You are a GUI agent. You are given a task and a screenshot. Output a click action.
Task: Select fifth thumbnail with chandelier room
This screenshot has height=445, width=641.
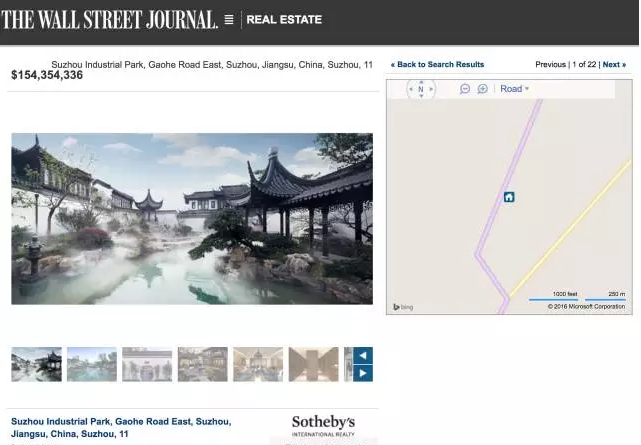(258, 364)
